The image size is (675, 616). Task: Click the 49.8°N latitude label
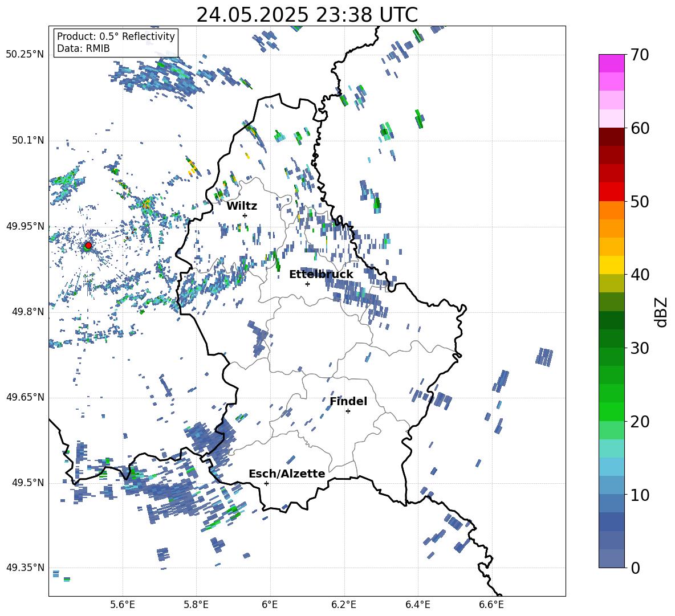27,312
